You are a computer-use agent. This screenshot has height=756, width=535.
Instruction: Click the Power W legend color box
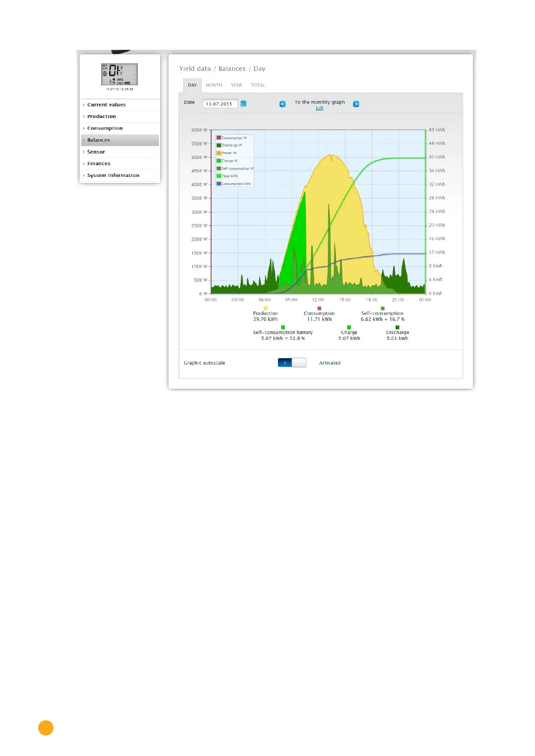[x=219, y=153]
